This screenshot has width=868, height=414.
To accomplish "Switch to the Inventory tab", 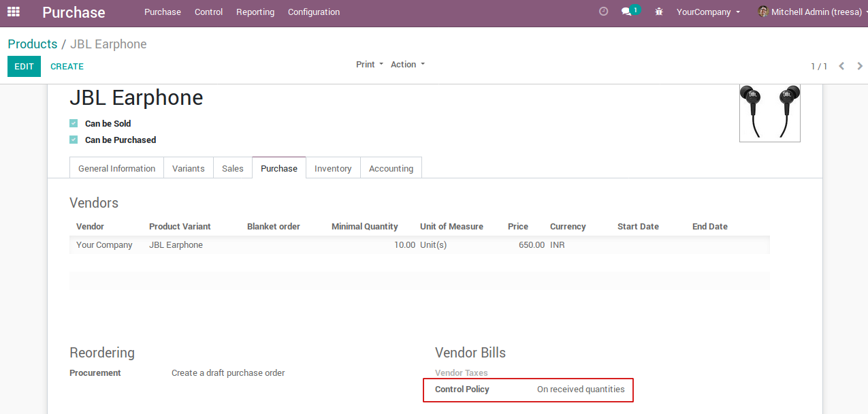I will [x=333, y=168].
